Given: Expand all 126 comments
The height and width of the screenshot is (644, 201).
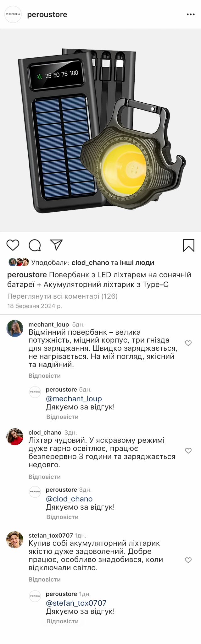Looking at the screenshot, I should tap(62, 296).
